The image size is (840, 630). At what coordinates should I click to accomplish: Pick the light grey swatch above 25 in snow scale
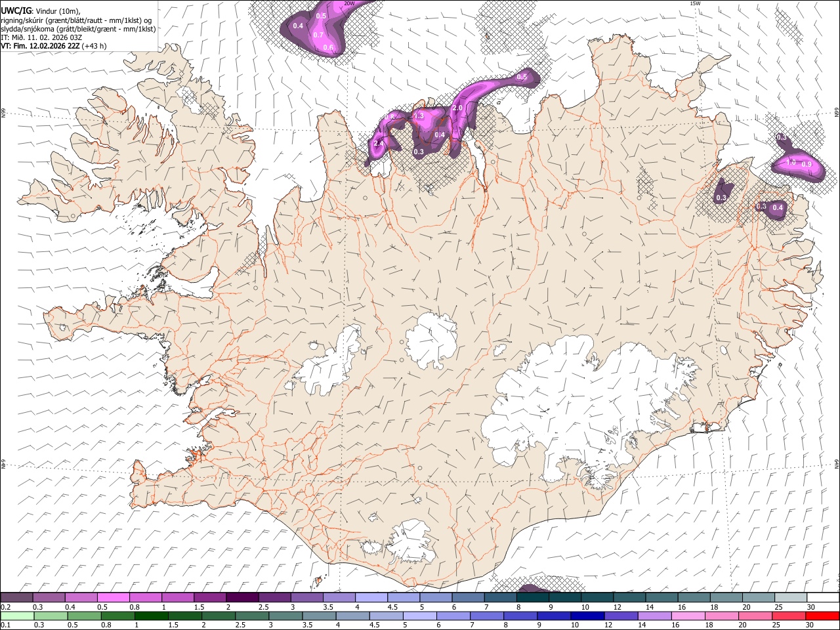791,598
